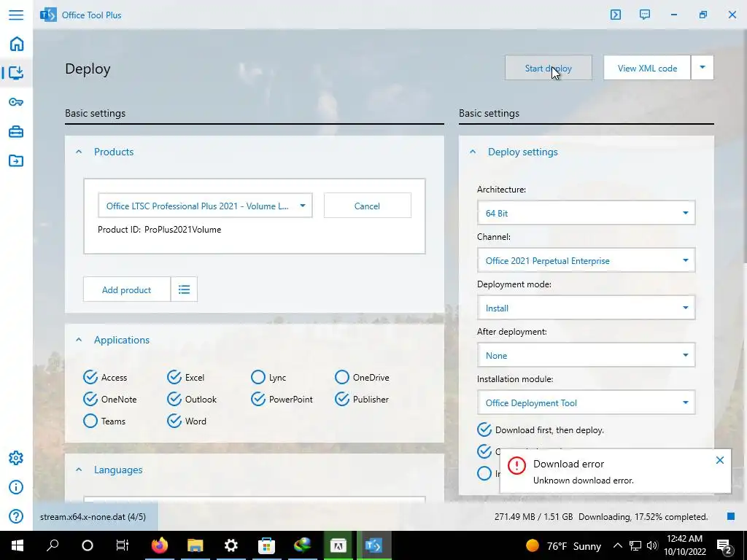Toggle Download first, then deploy option
This screenshot has height=560, width=747.
pyautogui.click(x=541, y=429)
